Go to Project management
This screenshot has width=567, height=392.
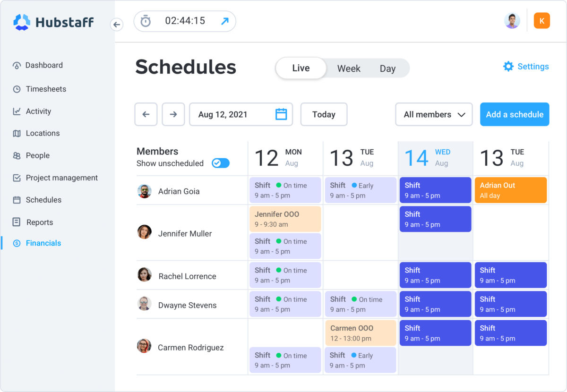coord(61,178)
